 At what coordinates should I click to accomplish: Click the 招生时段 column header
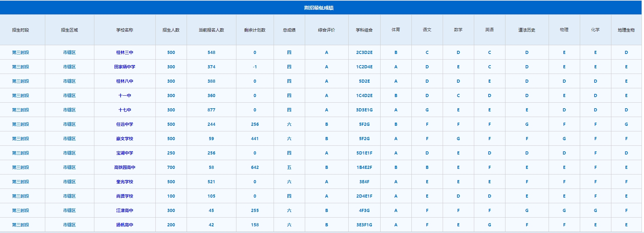(x=20, y=30)
